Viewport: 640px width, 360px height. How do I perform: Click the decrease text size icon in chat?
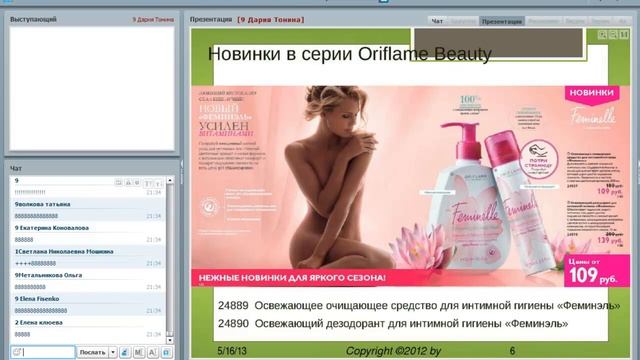click(158, 183)
